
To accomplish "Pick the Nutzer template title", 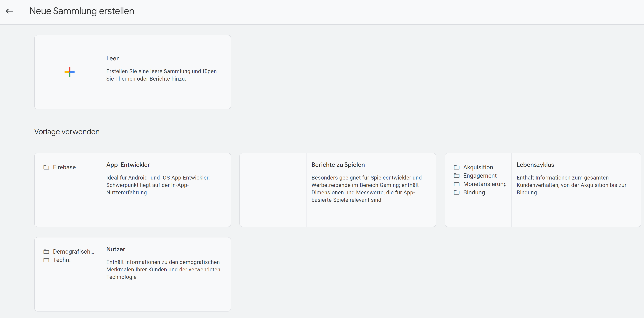I will tap(116, 249).
